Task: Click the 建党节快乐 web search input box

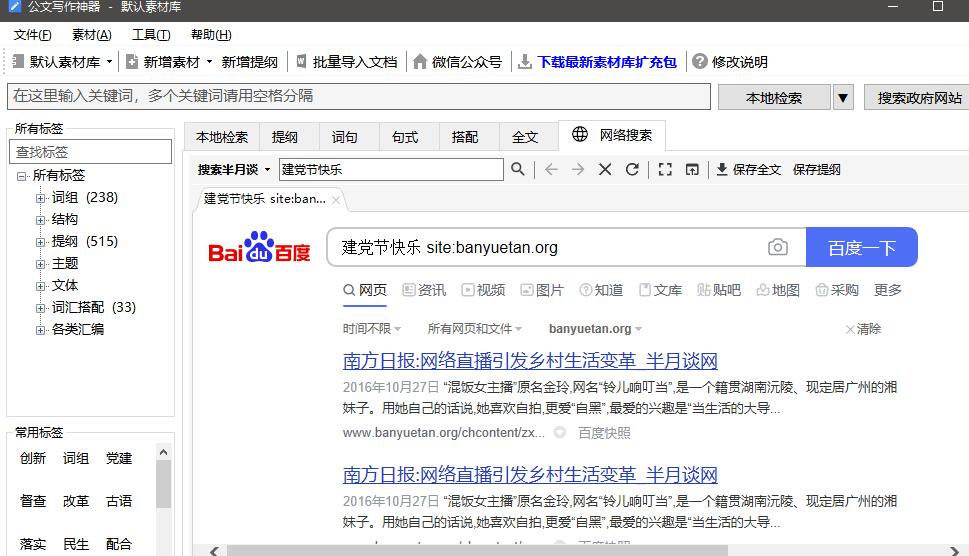Action: pyautogui.click(x=391, y=169)
